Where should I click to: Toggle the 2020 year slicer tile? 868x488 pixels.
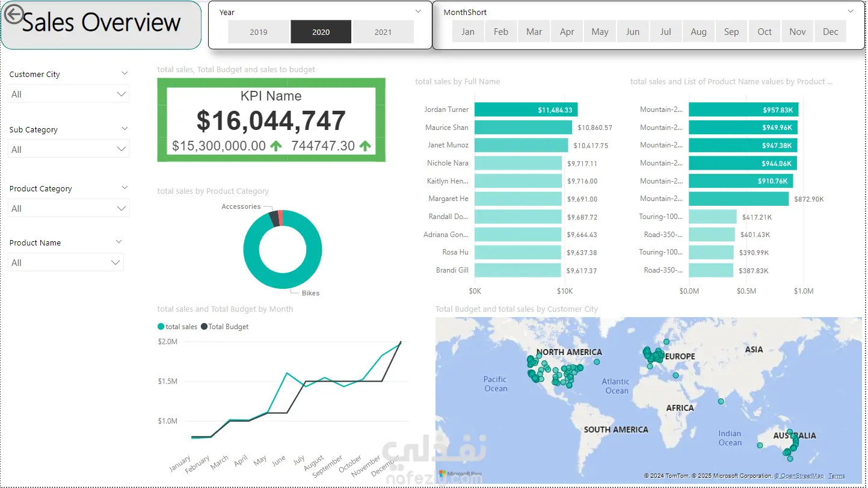pyautogui.click(x=321, y=32)
